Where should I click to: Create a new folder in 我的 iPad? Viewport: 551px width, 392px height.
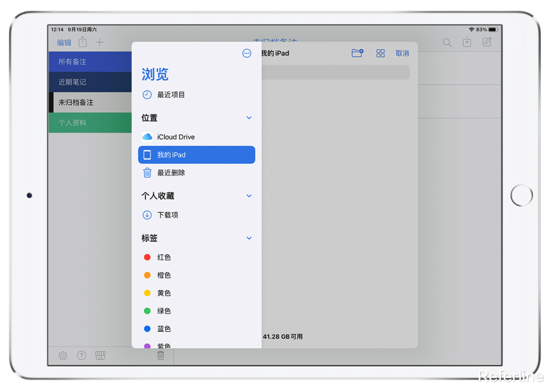[x=358, y=53]
